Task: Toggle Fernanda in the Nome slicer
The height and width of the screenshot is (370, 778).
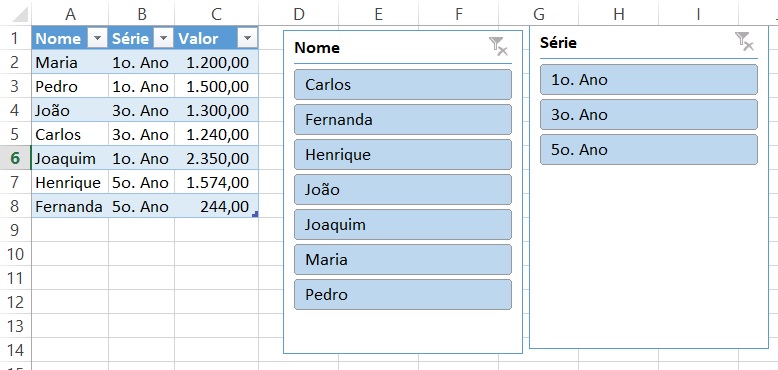Action: (403, 120)
